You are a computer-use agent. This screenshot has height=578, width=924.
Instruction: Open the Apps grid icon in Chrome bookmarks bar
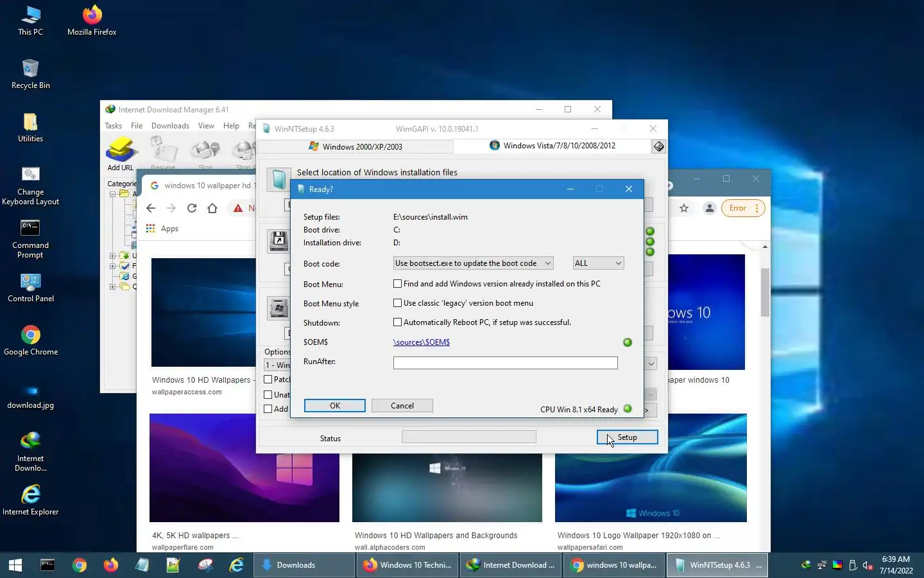coord(151,229)
